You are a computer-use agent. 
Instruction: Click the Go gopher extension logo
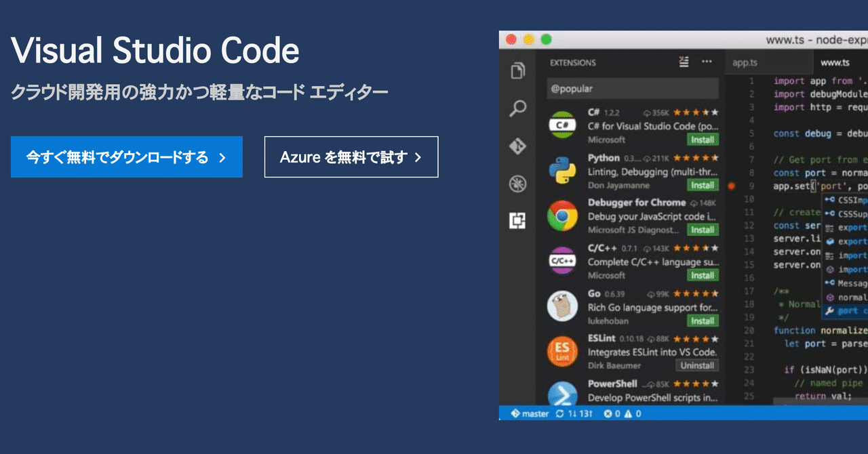[562, 306]
